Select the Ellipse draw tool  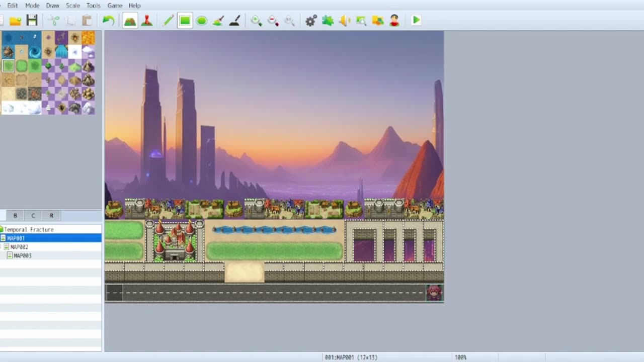pos(202,21)
